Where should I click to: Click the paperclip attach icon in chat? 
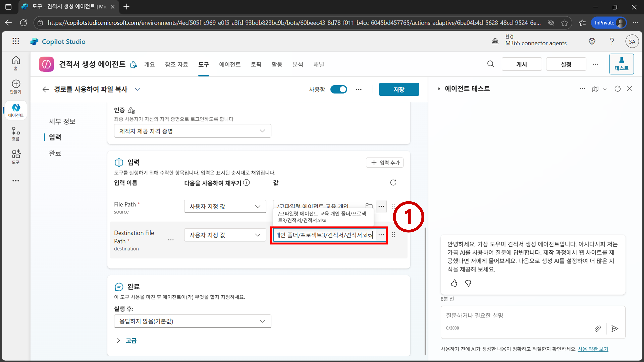(x=598, y=329)
